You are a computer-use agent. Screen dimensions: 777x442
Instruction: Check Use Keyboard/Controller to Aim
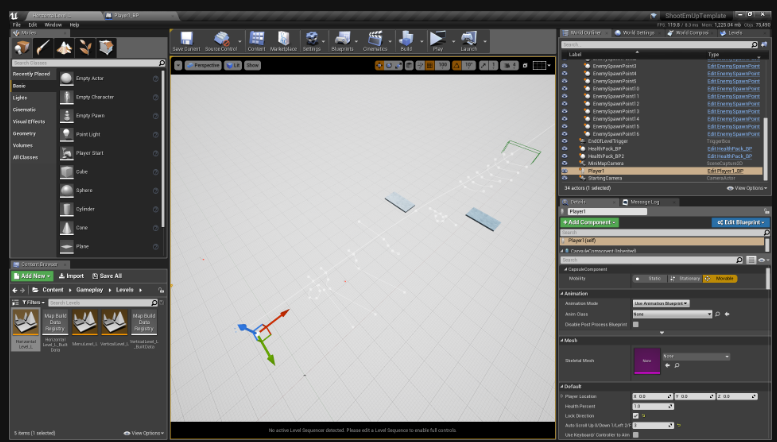[x=636, y=435]
